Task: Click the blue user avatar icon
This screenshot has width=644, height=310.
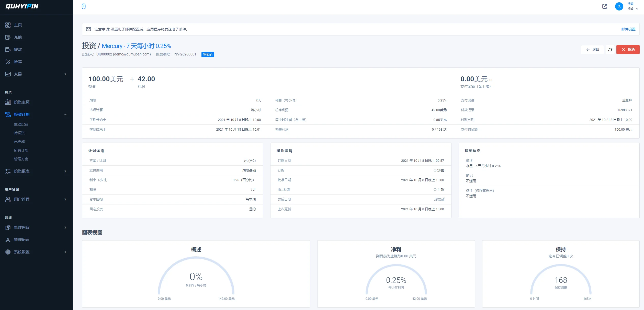Action: click(619, 6)
